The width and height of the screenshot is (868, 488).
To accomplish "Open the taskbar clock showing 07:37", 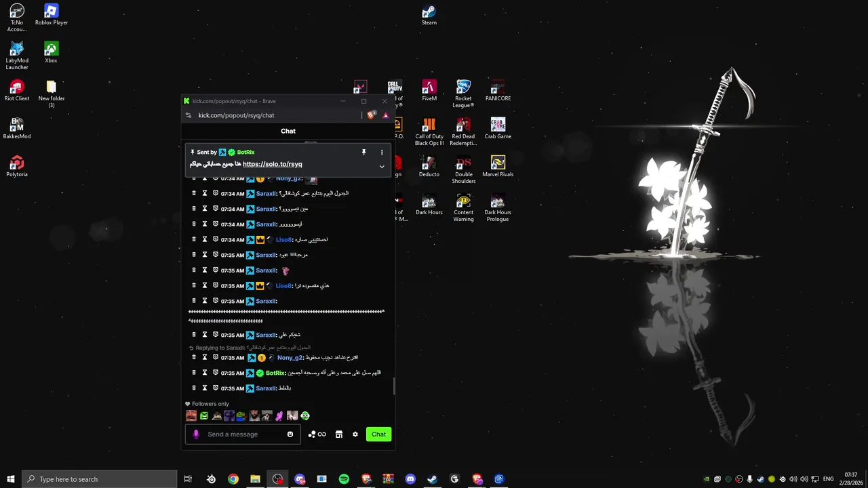I will [851, 479].
